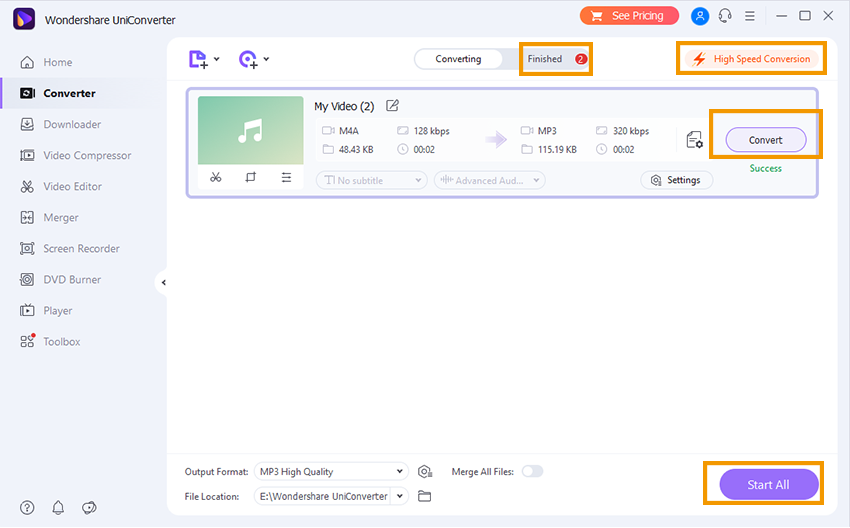Viewport: 850px width, 528px height.
Task: Click the Convert button
Action: click(x=765, y=140)
